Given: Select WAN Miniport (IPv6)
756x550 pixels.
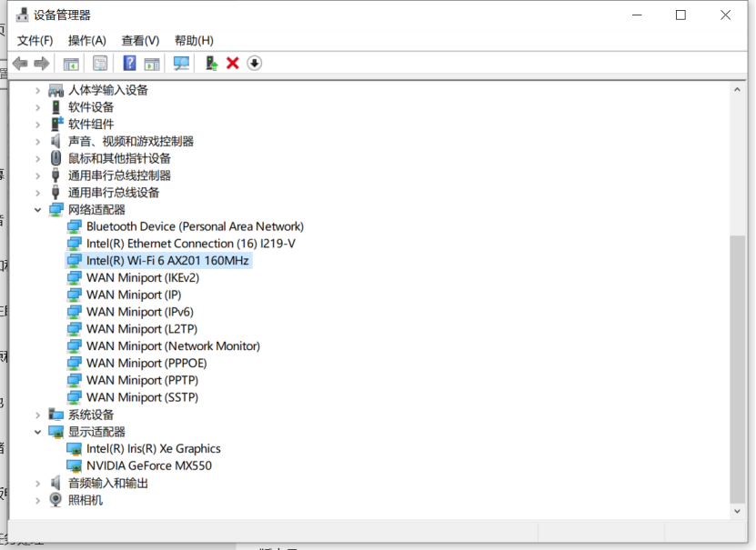Looking at the screenshot, I should click(x=140, y=312).
